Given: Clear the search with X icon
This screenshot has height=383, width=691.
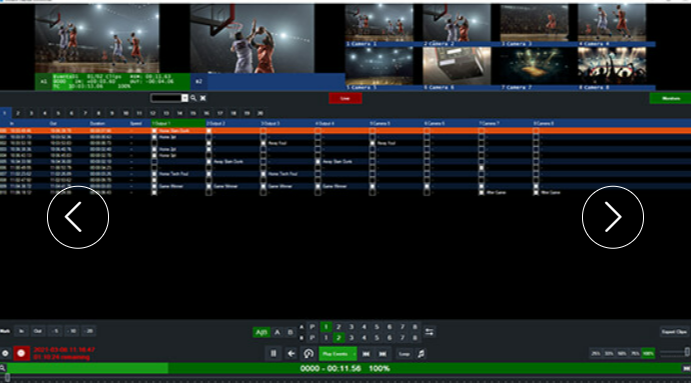Looking at the screenshot, I should click(x=203, y=98).
